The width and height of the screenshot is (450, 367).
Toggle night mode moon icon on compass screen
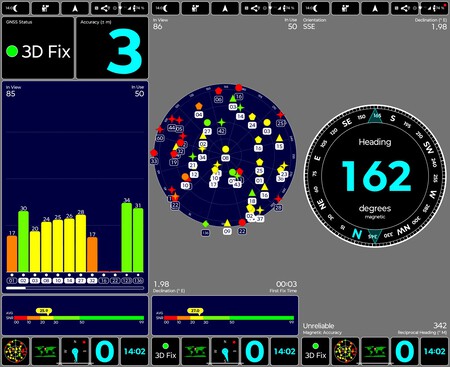coord(315,8)
